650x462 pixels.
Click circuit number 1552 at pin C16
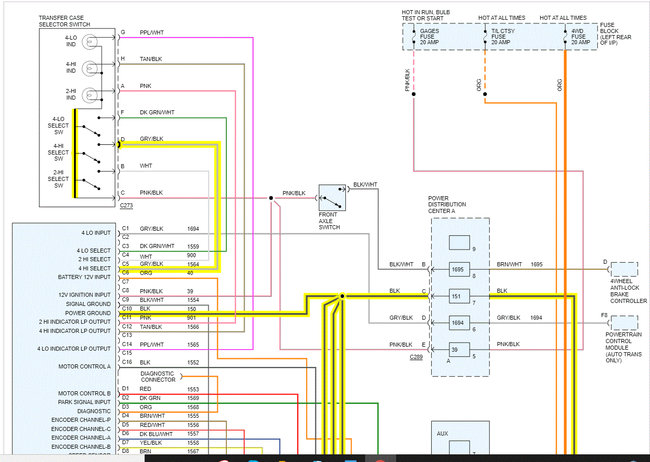click(x=193, y=362)
